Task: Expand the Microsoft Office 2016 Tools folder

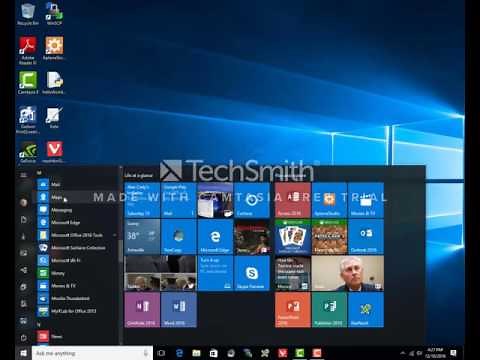Action: [77, 235]
